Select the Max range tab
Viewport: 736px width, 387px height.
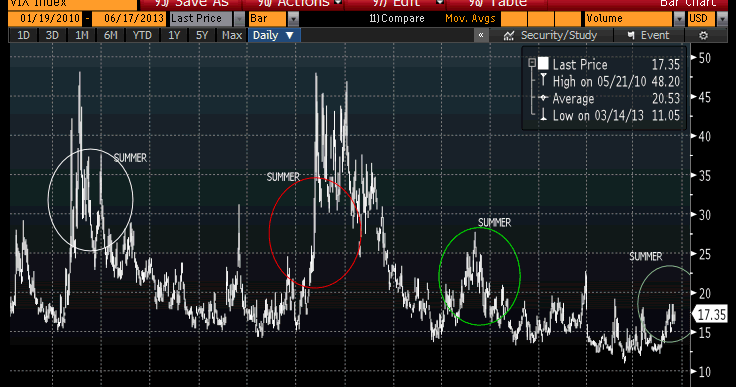[x=232, y=35]
